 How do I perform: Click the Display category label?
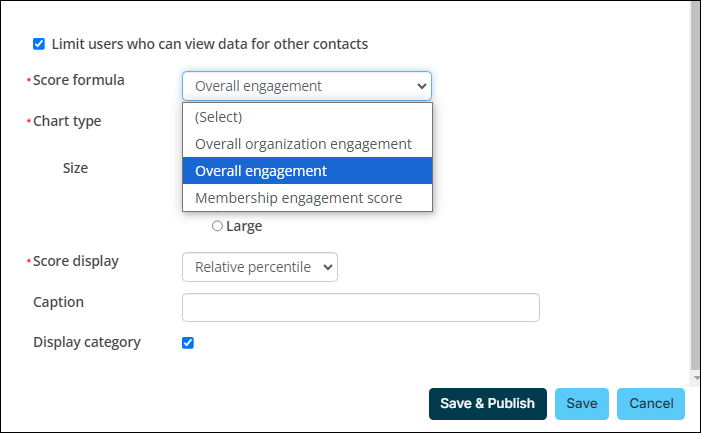[x=87, y=342]
